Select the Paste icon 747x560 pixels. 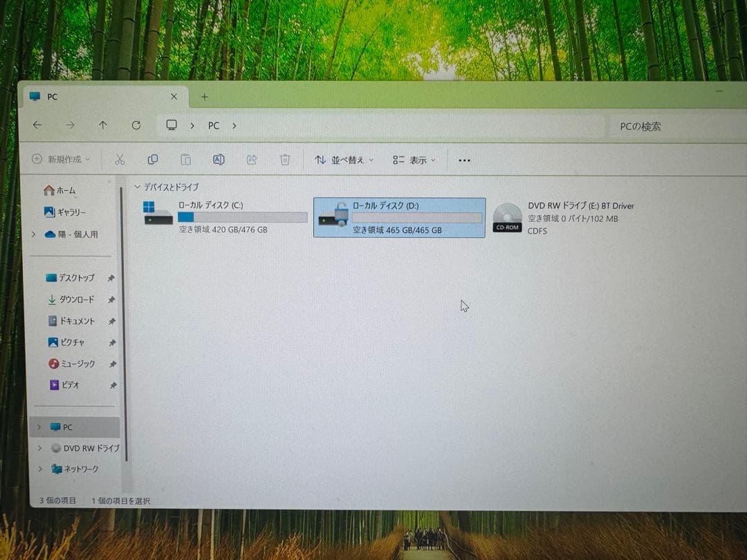[x=185, y=160]
